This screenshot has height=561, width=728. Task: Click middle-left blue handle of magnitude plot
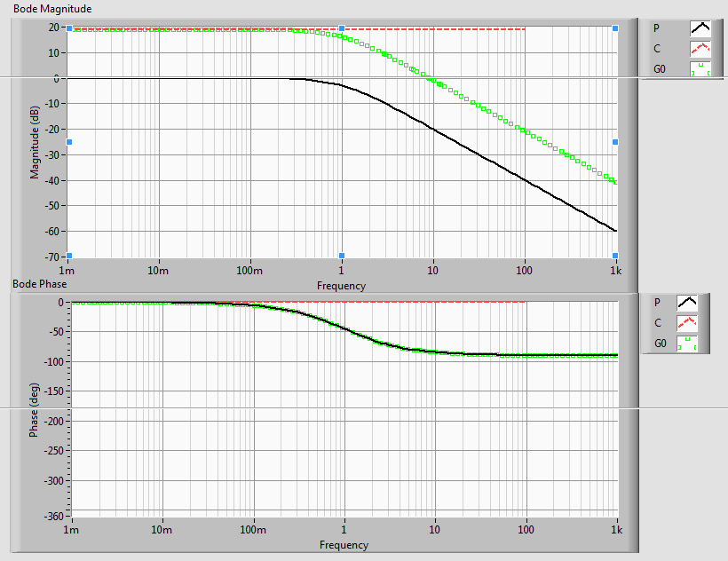69,142
